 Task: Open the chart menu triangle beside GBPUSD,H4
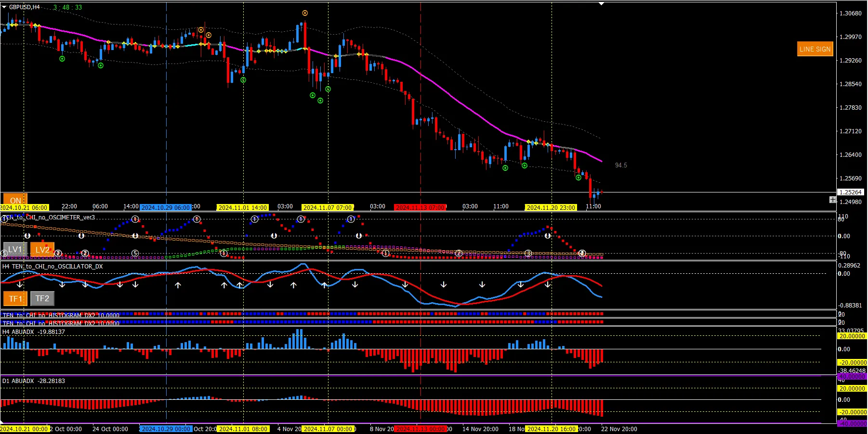tap(4, 7)
